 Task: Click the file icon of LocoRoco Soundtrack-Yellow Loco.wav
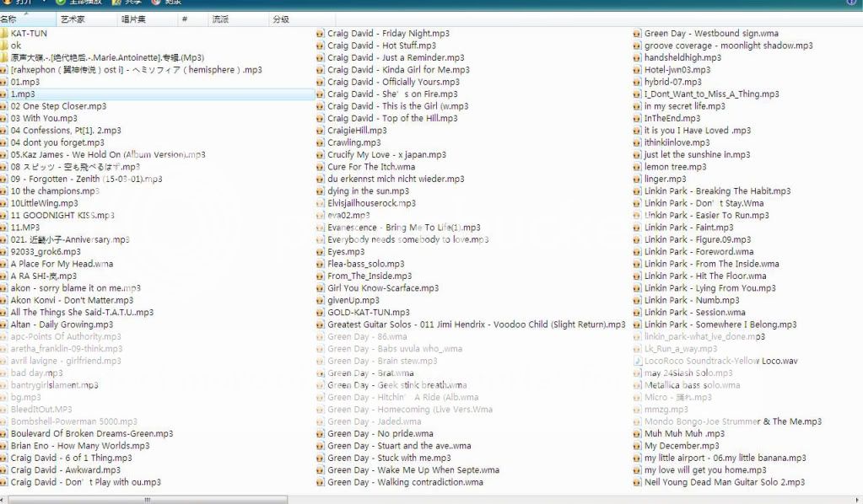pyautogui.click(x=638, y=361)
